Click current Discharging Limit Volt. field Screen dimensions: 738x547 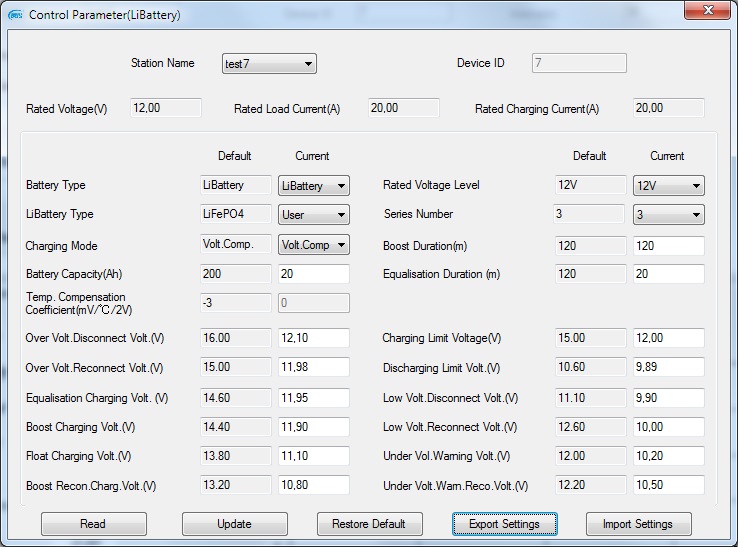point(668,367)
